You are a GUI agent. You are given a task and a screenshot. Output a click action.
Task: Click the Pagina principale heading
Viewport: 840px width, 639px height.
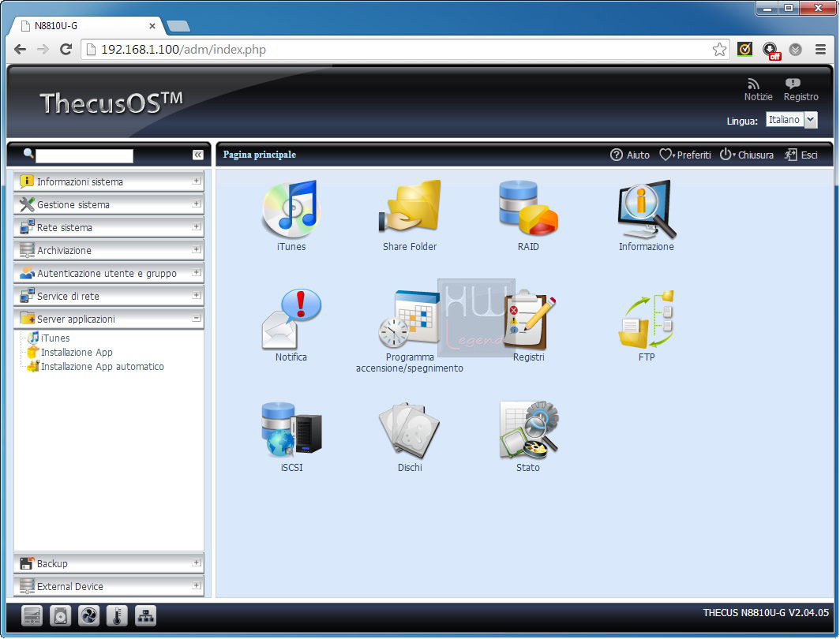pyautogui.click(x=259, y=155)
